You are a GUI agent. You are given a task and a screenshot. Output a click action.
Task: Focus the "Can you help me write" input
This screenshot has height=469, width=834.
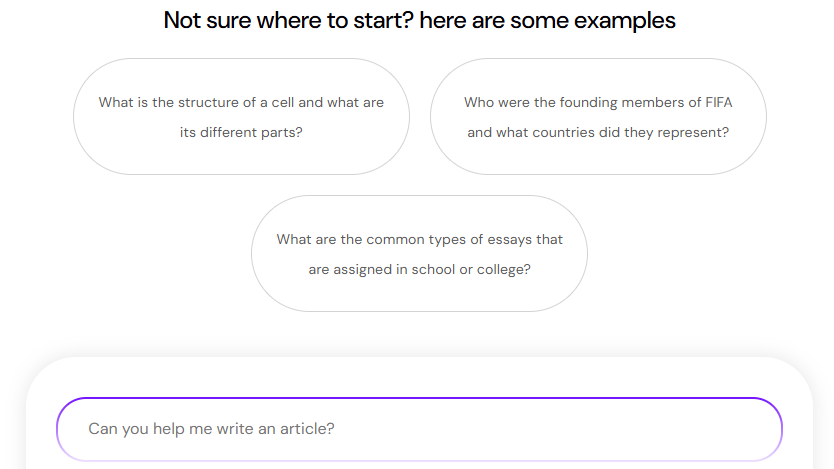[x=419, y=429]
